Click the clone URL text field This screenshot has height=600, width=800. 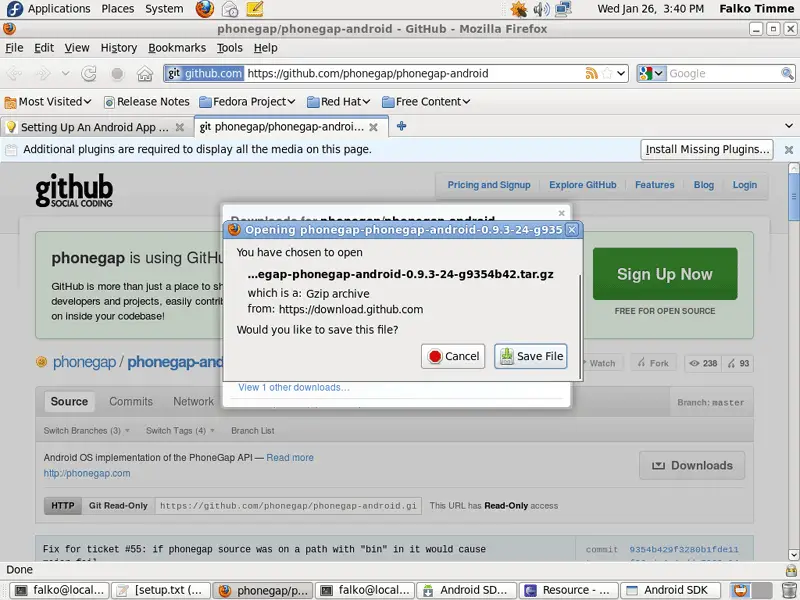[288, 506]
